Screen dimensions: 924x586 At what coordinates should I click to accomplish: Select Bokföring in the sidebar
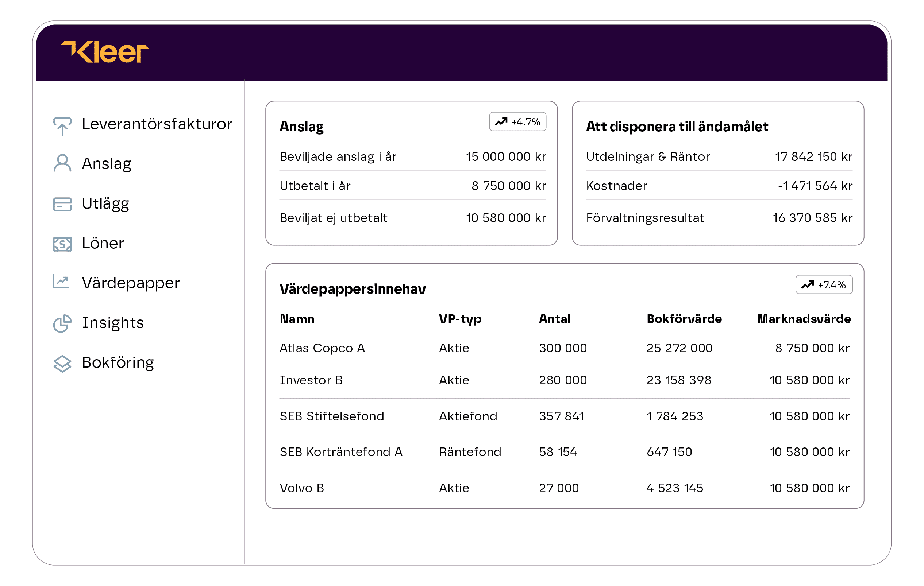click(118, 363)
